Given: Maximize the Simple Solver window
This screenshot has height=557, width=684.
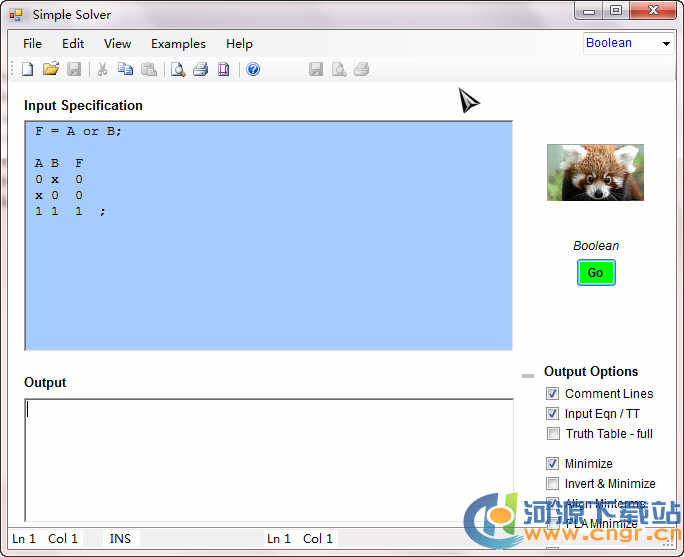Looking at the screenshot, I should click(x=616, y=10).
